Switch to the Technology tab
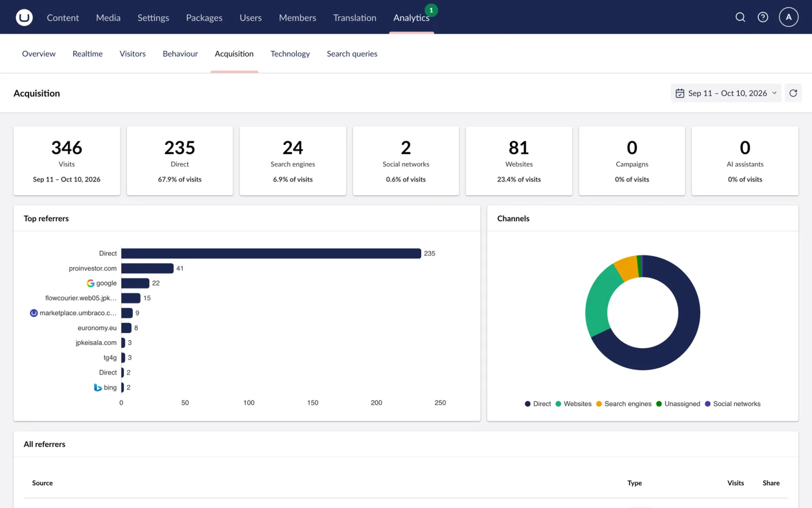 click(290, 54)
